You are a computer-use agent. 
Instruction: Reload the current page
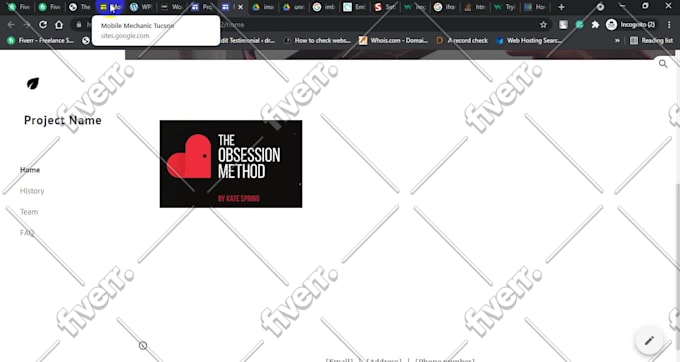(x=42, y=25)
